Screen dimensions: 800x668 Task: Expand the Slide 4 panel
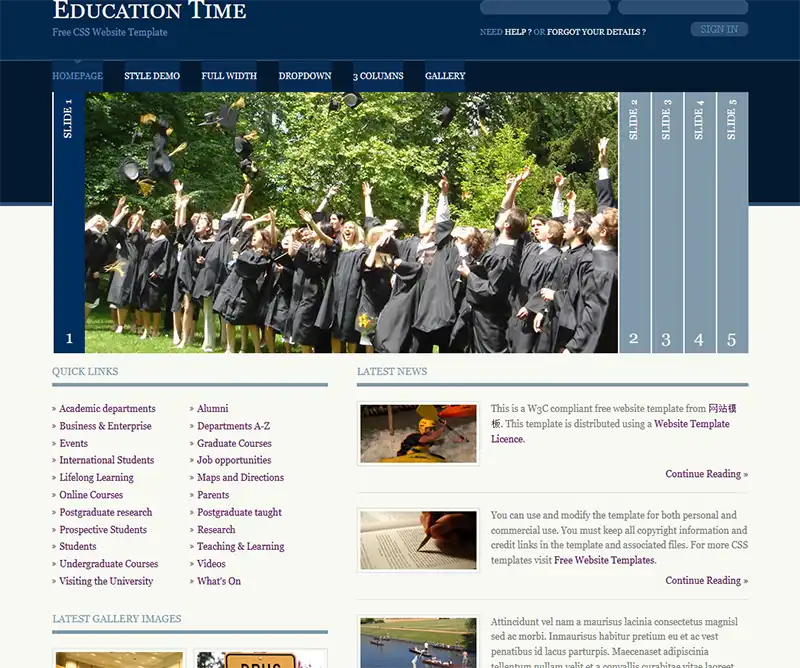(x=699, y=222)
